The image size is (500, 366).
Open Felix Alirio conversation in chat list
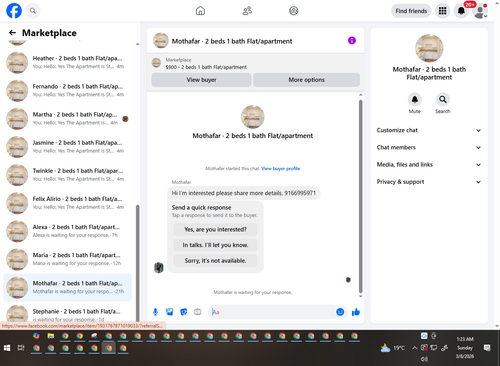tap(67, 203)
